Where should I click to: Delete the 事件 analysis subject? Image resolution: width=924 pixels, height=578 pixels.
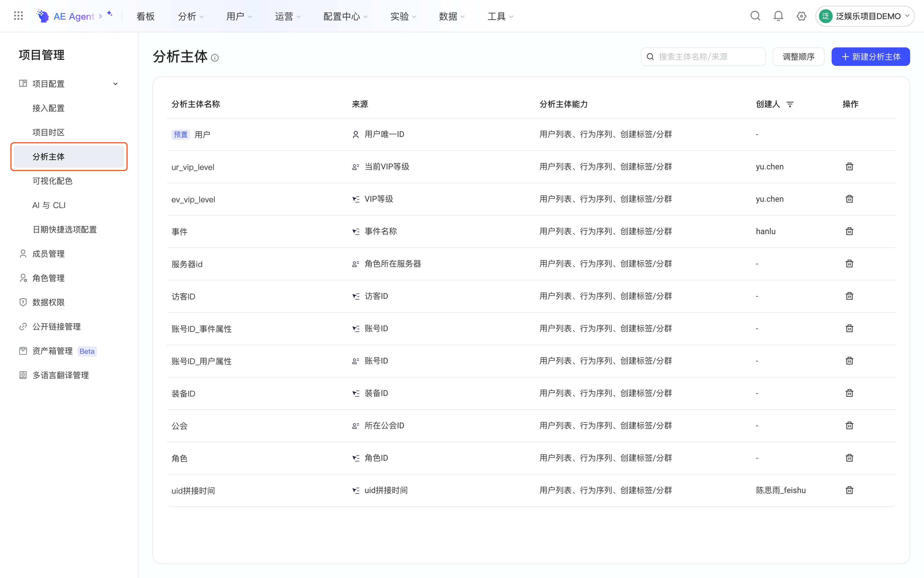tap(849, 231)
